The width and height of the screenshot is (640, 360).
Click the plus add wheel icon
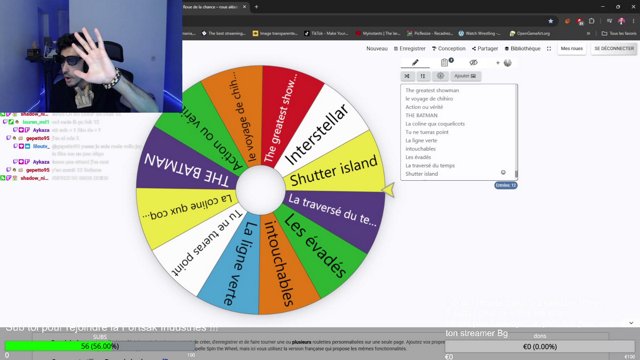(x=498, y=63)
